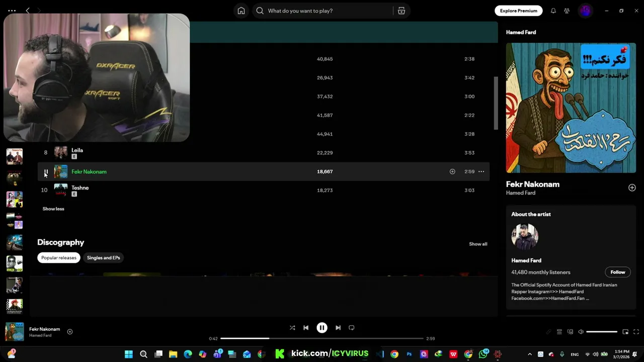Open the mini player
Viewport: 644px width, 362px height.
click(625, 332)
